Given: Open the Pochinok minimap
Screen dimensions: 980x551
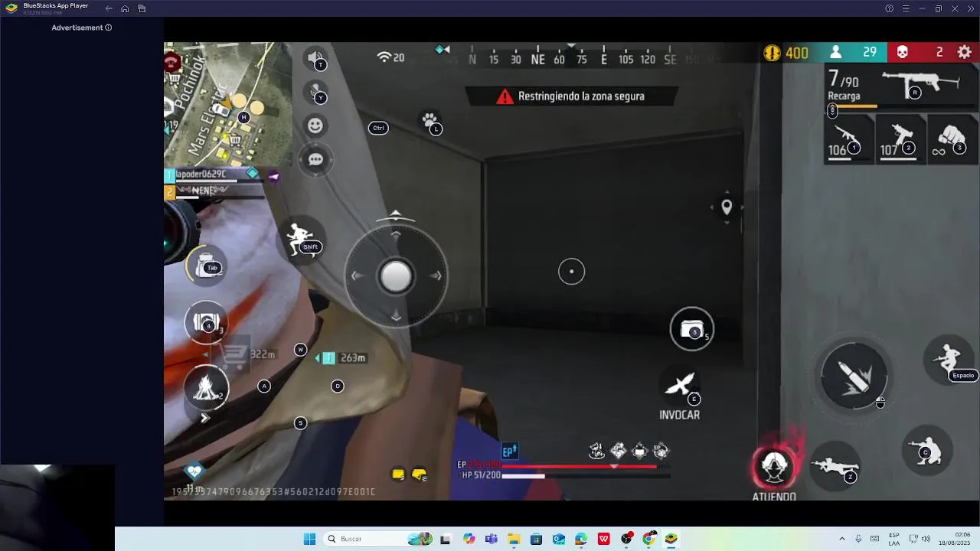Looking at the screenshot, I should tap(228, 104).
